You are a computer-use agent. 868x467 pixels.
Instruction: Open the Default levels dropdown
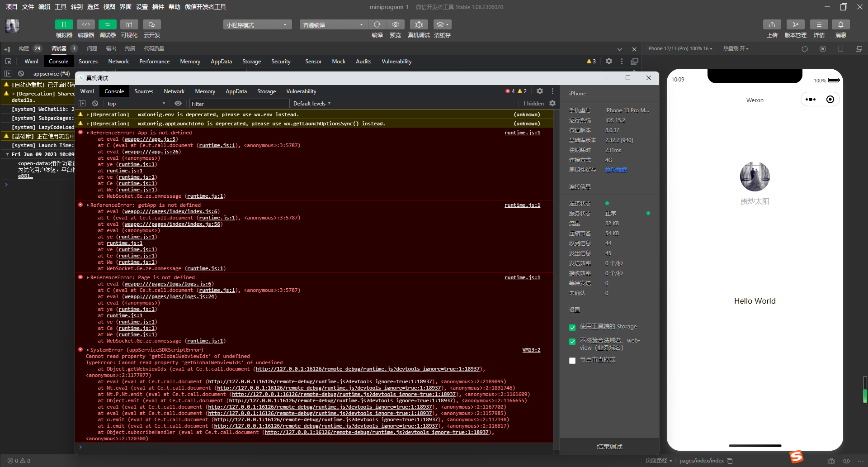pyautogui.click(x=312, y=104)
